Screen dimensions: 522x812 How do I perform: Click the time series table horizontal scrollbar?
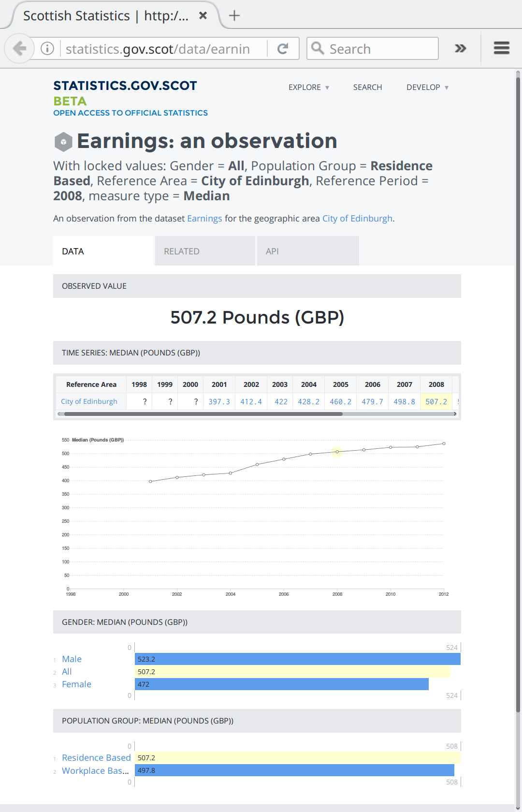point(203,414)
